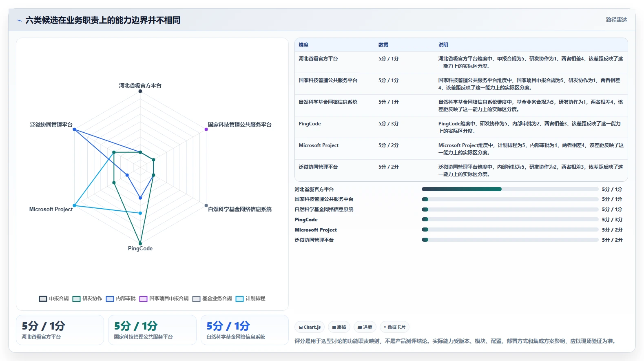Click the Microsoft Project radar axis label

coord(51,209)
